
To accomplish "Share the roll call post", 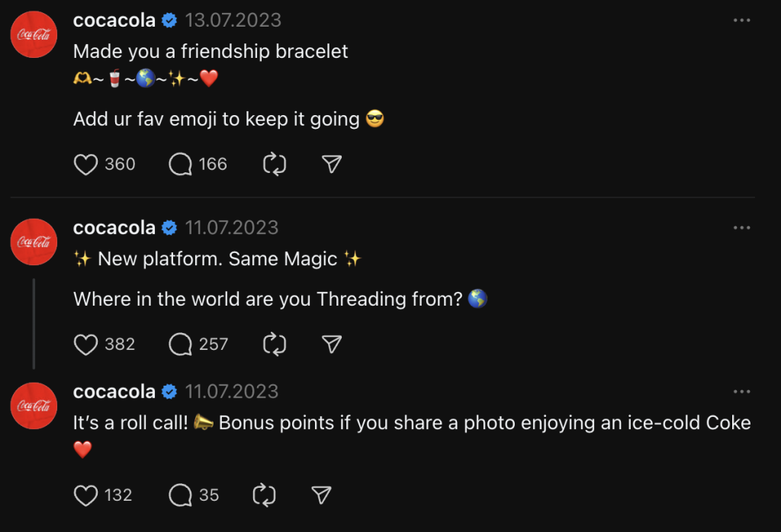I will [322, 495].
